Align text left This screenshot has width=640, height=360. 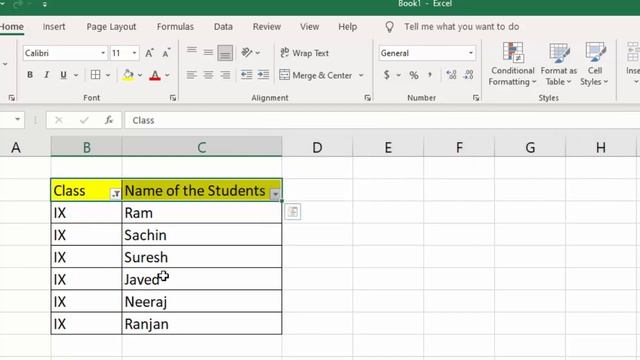(x=191, y=75)
